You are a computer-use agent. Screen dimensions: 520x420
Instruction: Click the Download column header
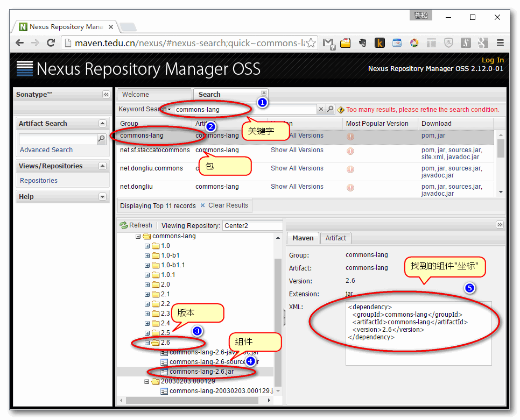click(456, 124)
